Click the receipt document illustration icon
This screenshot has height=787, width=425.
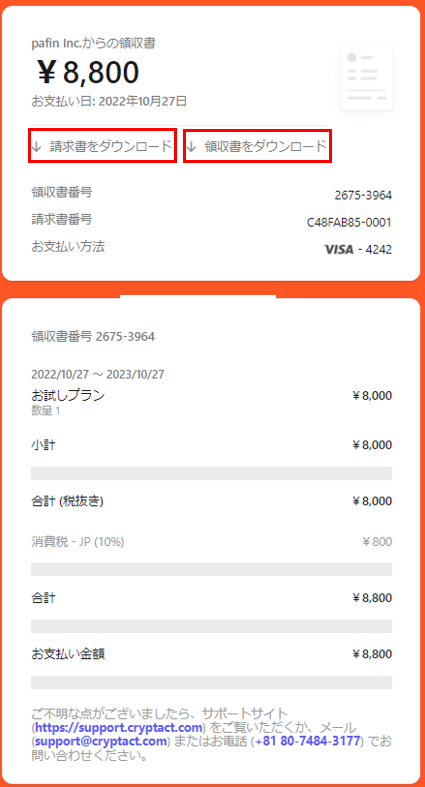click(x=366, y=78)
